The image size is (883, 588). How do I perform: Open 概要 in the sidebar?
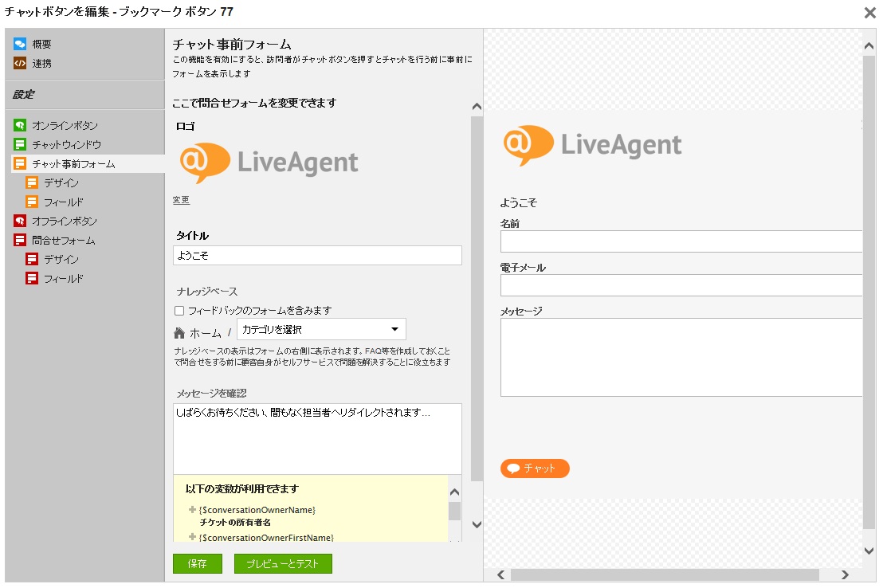pyautogui.click(x=41, y=44)
